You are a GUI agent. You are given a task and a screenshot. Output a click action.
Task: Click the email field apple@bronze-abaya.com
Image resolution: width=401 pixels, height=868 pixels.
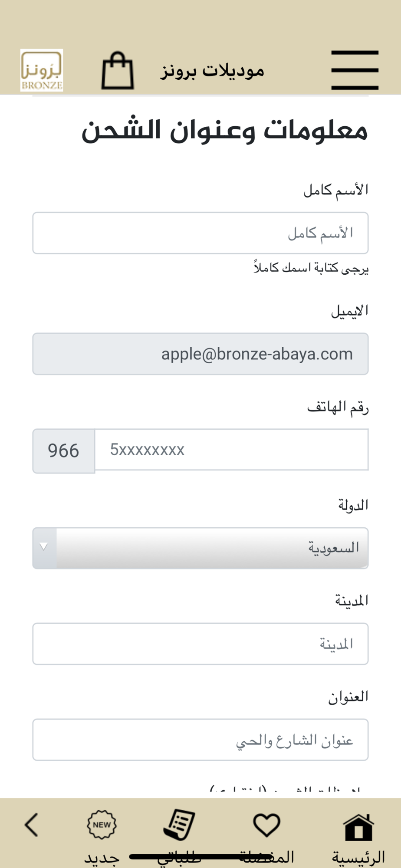coord(200,354)
